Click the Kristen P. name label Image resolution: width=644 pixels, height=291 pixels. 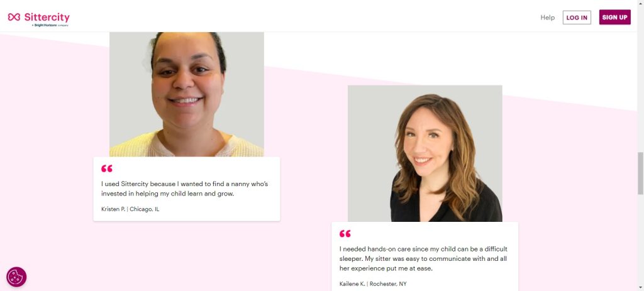113,209
